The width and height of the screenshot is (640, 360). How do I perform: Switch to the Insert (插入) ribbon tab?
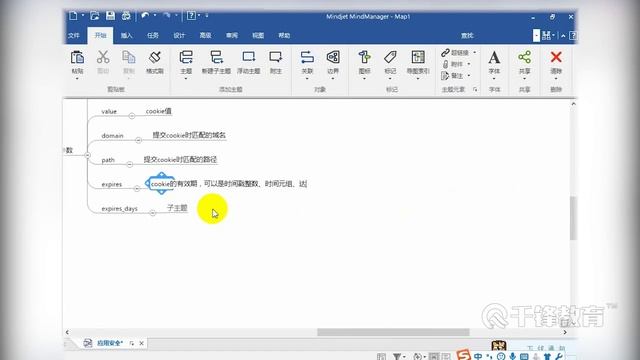click(127, 36)
